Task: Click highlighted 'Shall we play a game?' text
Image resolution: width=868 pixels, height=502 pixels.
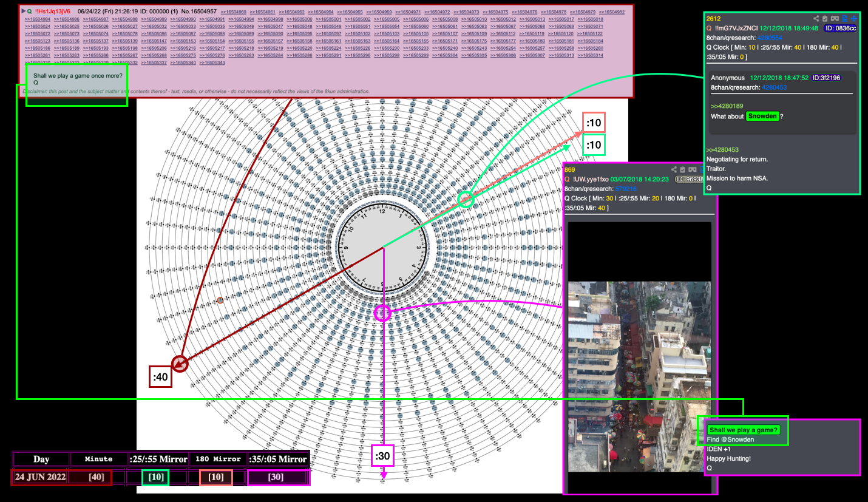Action: pos(743,430)
